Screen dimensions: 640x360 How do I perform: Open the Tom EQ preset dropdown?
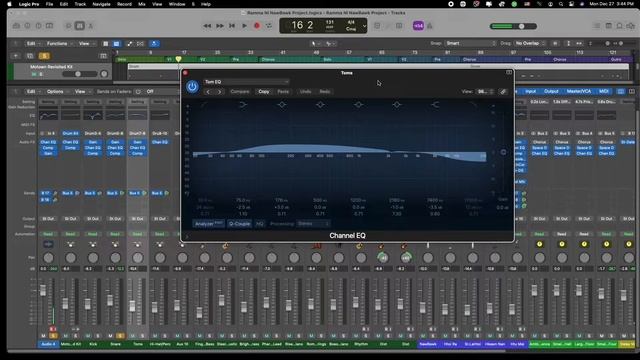coord(246,82)
